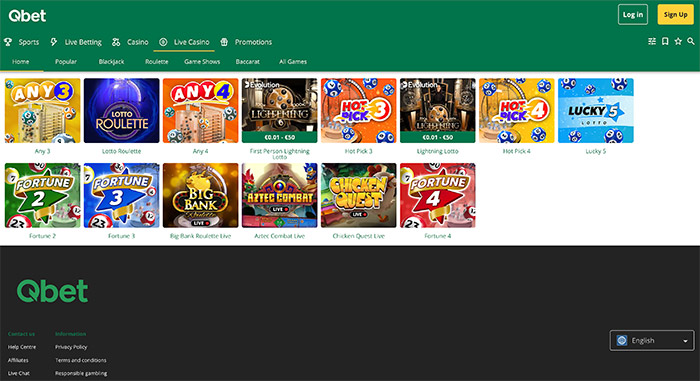Click the Sports trophy icon

(x=8, y=42)
